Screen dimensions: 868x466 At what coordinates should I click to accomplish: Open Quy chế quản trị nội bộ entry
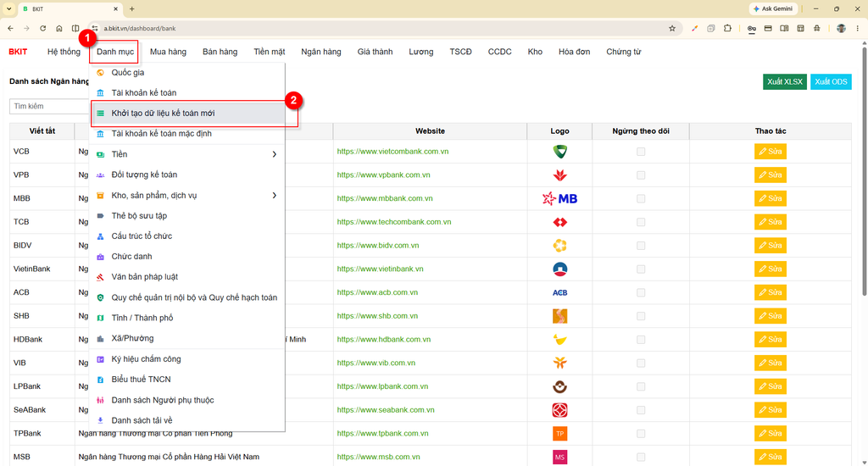(187, 297)
